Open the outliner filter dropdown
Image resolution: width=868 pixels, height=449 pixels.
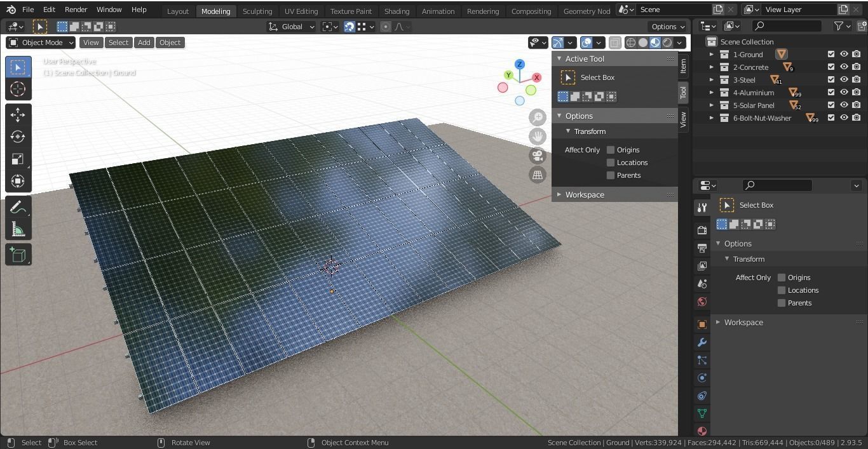pos(842,26)
